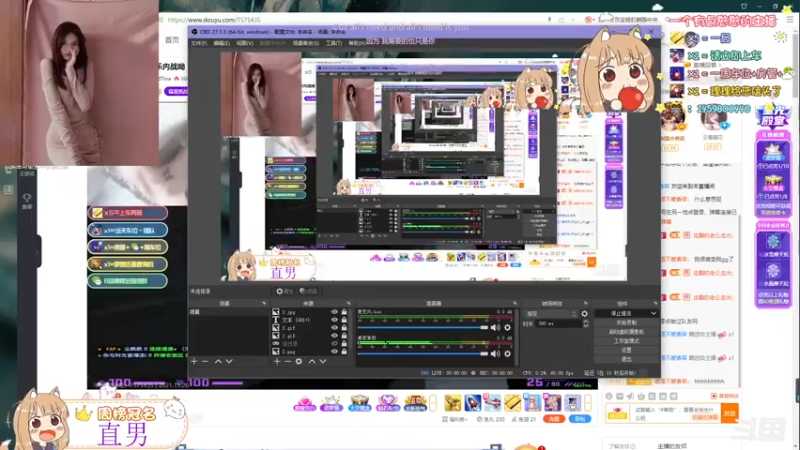This screenshot has height=450, width=800.
Task: Adjust the microphone volume slider
Action: [x=422, y=328]
